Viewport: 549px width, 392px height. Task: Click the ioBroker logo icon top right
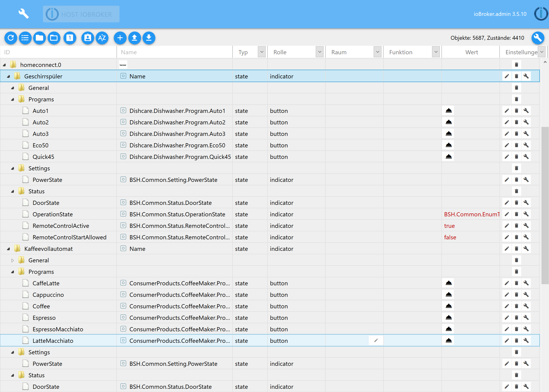point(541,14)
